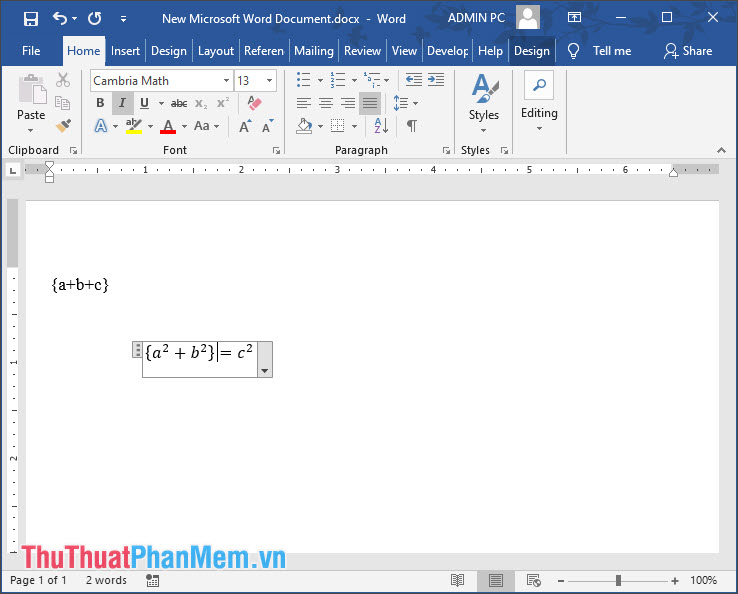The width and height of the screenshot is (738, 594).
Task: Click the Zoom In plus button
Action: coord(674,581)
